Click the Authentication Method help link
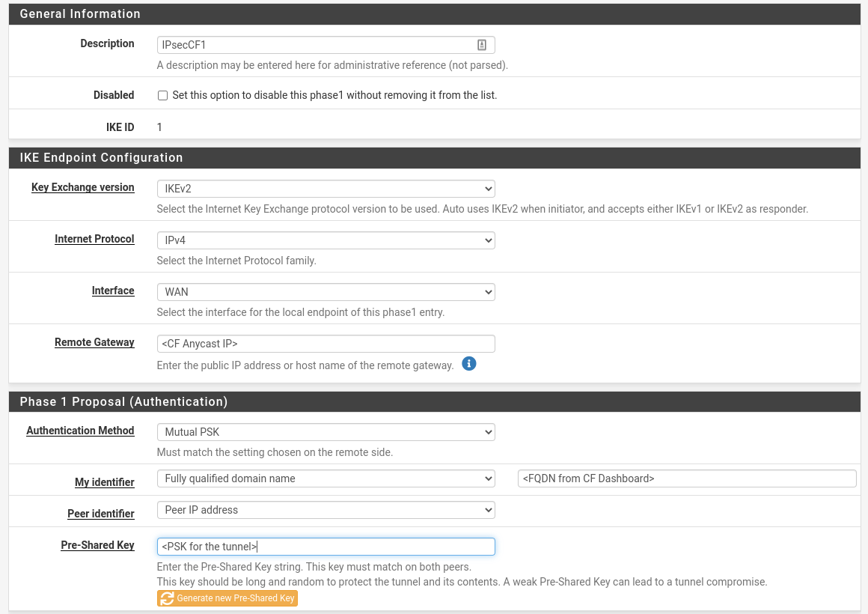The image size is (868, 614). coord(80,431)
